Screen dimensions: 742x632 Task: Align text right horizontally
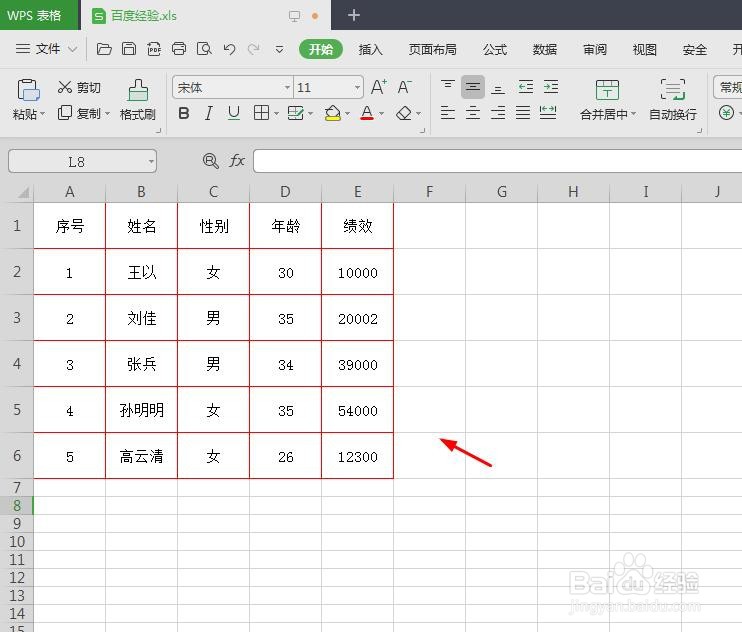[498, 113]
